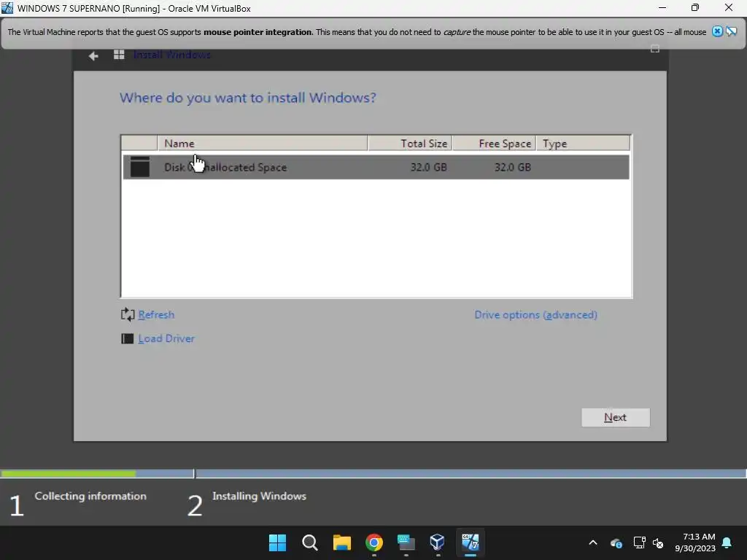Click the Type column header
The height and width of the screenshot is (560, 747).
pos(583,144)
